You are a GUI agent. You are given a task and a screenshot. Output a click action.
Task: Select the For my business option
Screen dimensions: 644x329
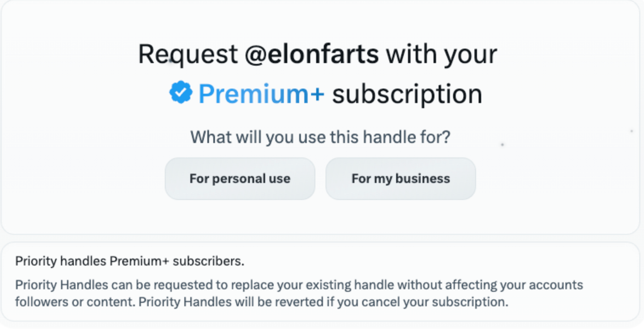(400, 179)
